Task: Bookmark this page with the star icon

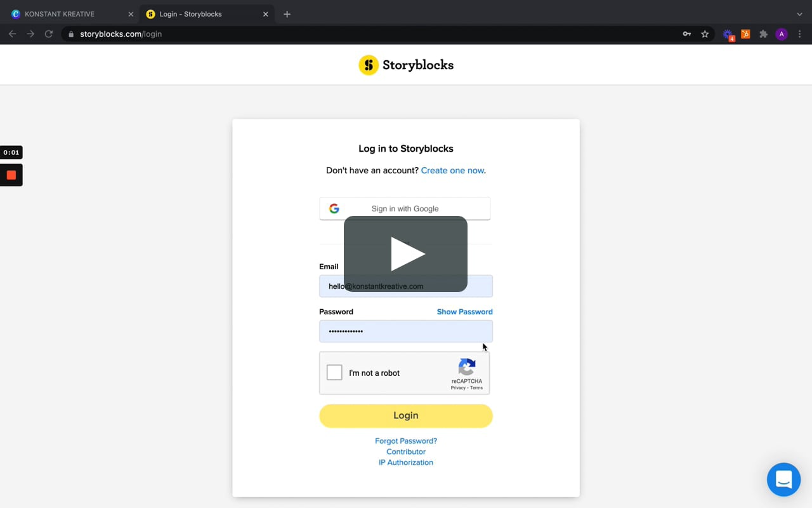Action: coord(705,34)
